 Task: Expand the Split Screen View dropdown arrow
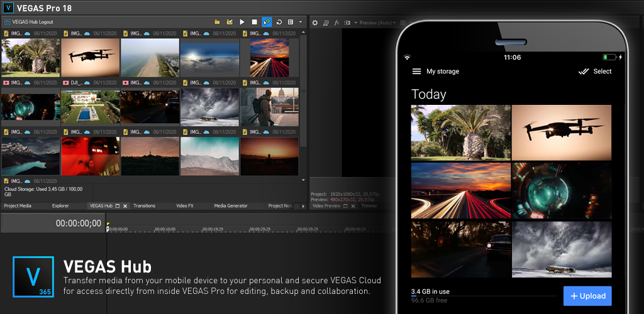[355, 23]
